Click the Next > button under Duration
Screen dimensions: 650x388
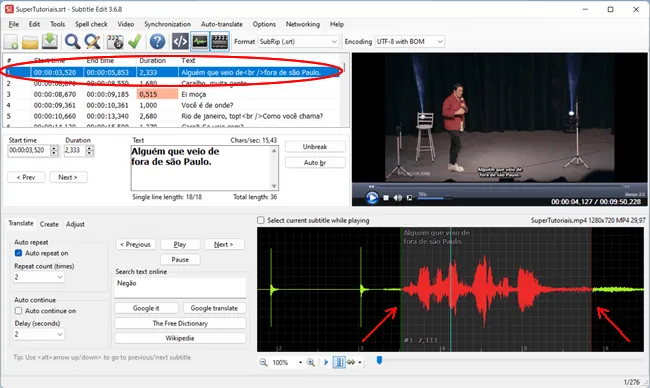68,177
